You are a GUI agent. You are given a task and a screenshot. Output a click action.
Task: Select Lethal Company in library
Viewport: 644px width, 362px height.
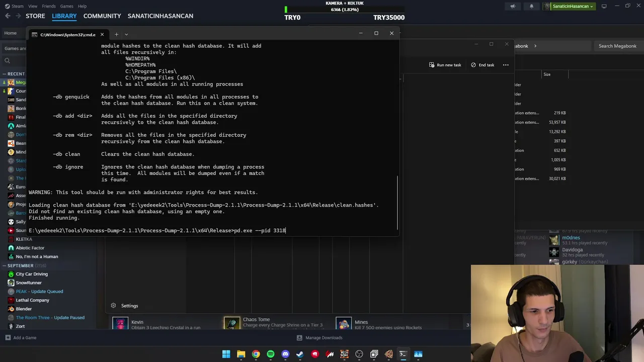click(x=33, y=300)
